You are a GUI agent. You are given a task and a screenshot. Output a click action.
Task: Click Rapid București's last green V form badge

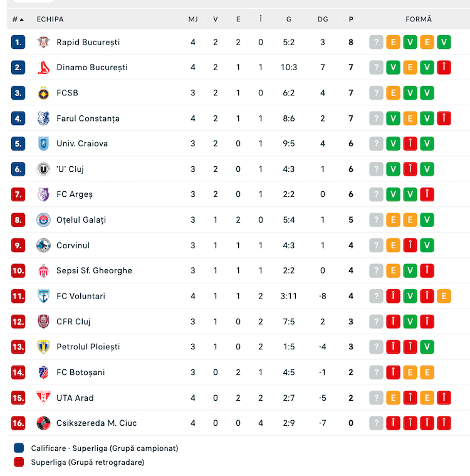(x=444, y=42)
